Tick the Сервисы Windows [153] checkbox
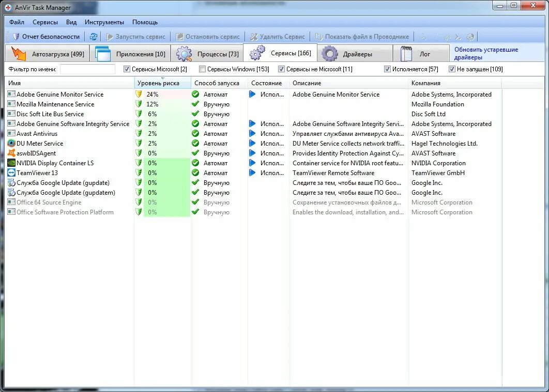 click(x=202, y=69)
